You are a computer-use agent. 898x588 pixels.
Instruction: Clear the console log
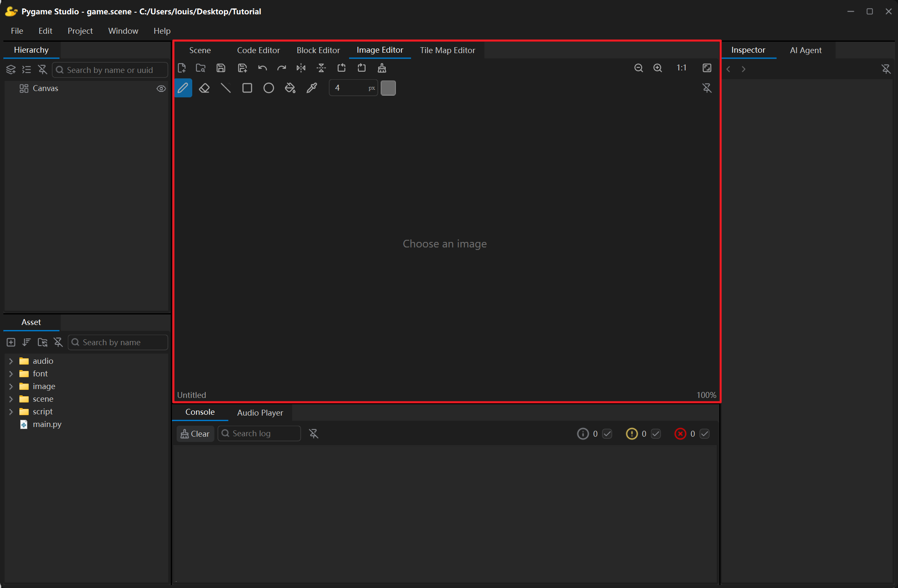(x=195, y=434)
